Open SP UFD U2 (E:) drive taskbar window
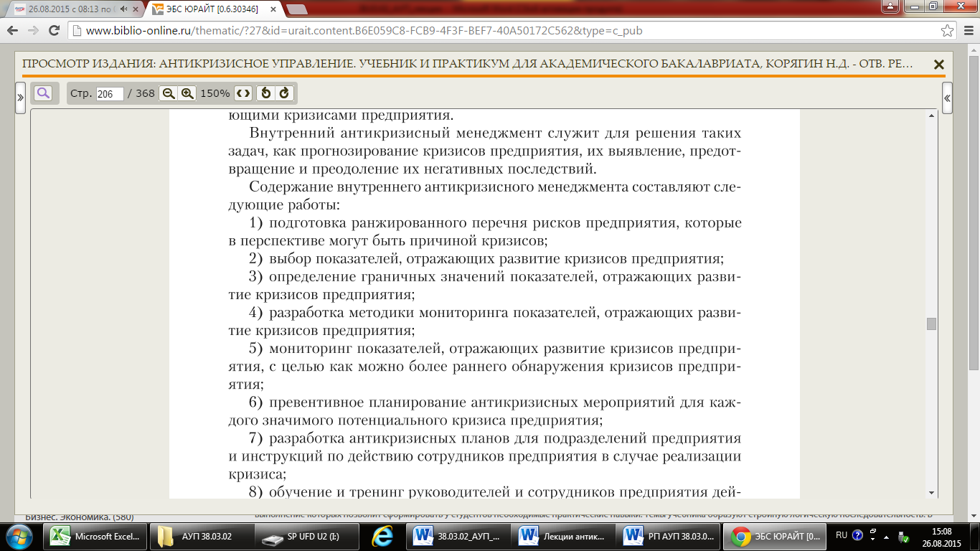This screenshot has height=551, width=980. pos(307,536)
